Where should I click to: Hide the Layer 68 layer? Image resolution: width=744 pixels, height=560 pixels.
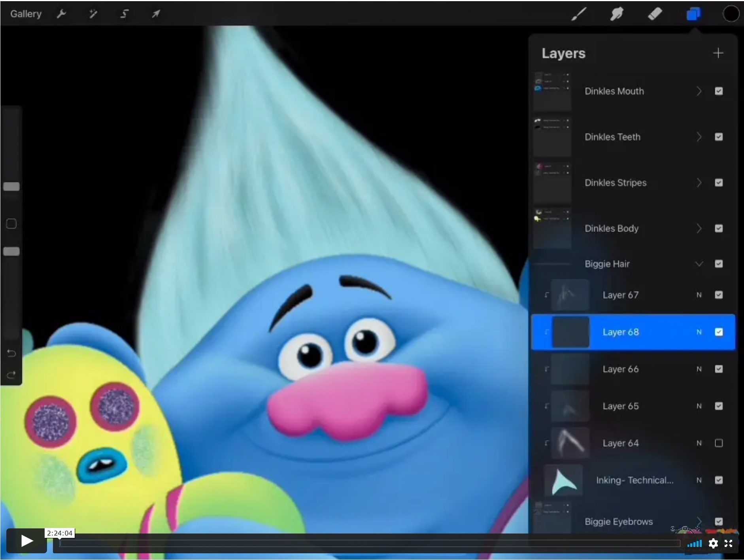click(x=719, y=332)
